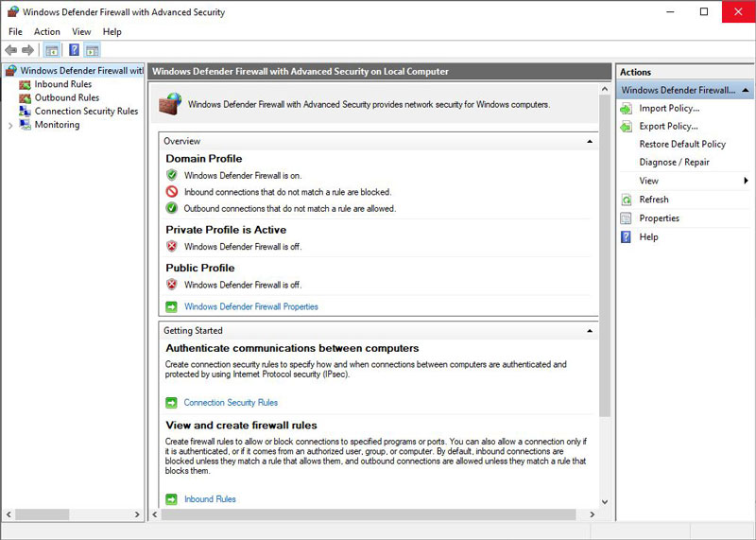Click the Inbound Rules tree icon

[x=25, y=84]
